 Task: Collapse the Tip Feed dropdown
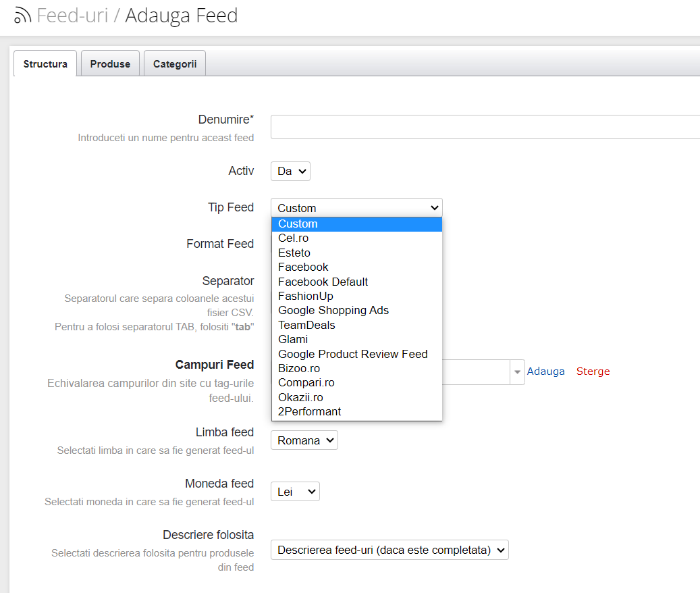pos(356,208)
